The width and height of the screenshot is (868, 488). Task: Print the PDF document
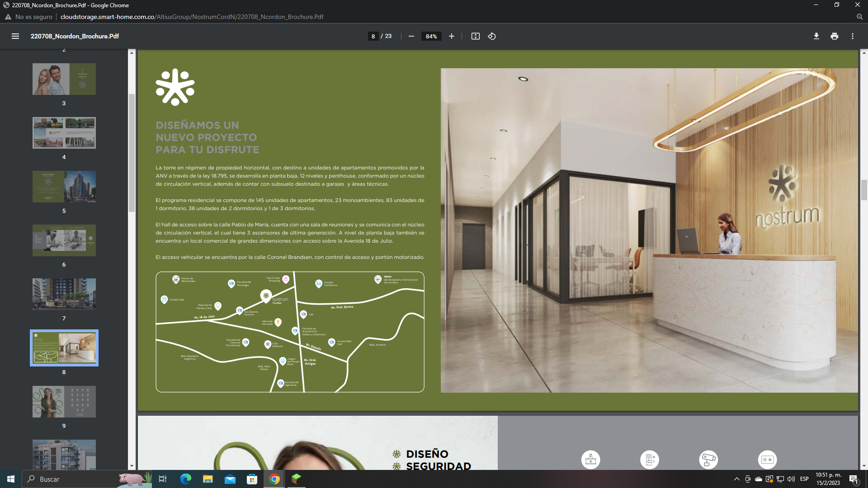click(834, 36)
